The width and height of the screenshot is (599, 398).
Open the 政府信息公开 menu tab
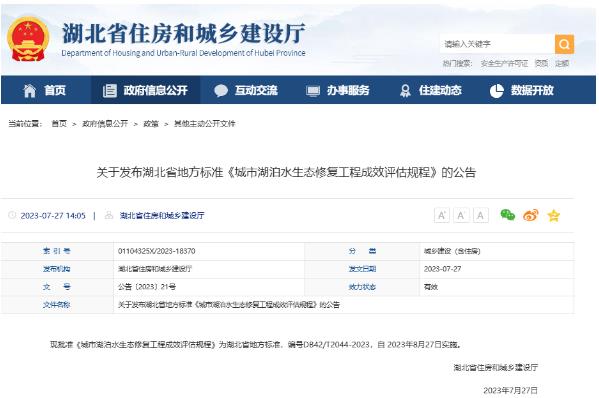[x=146, y=91]
